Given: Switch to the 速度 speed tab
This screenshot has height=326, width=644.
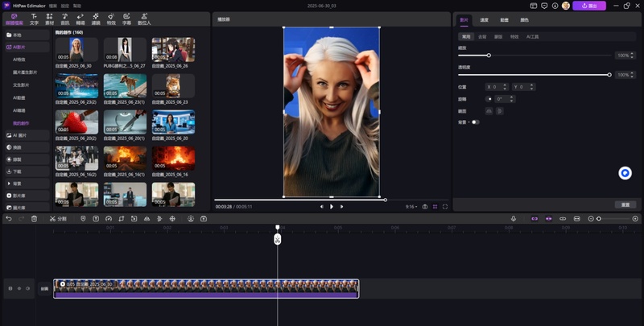Looking at the screenshot, I should [x=485, y=20].
